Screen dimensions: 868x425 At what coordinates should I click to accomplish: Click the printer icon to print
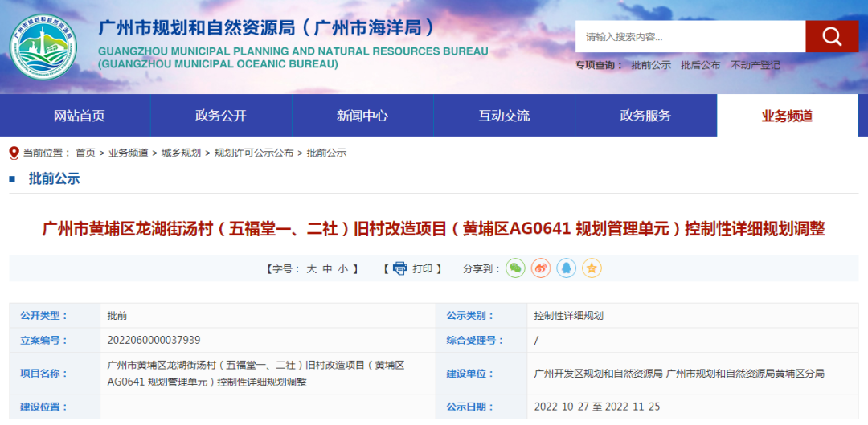point(399,268)
